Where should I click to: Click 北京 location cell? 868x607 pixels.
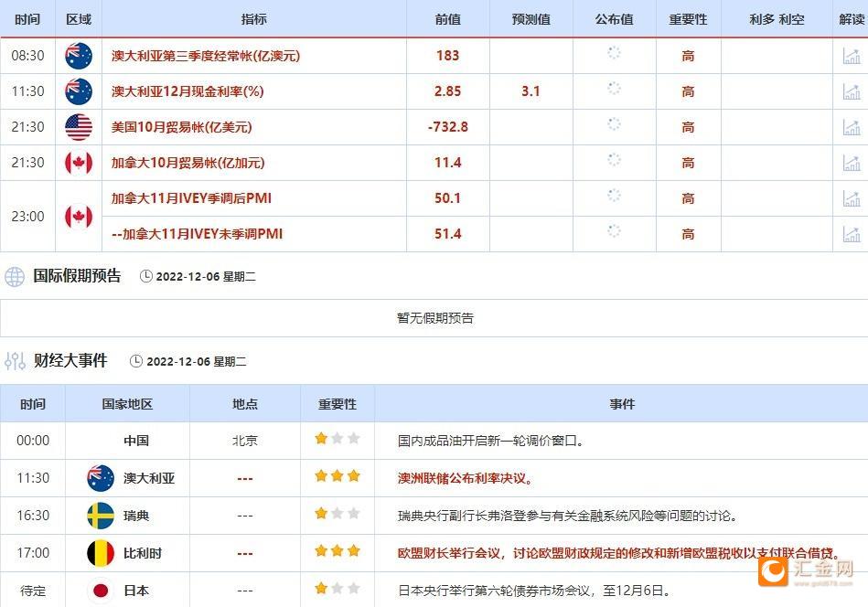click(x=245, y=441)
